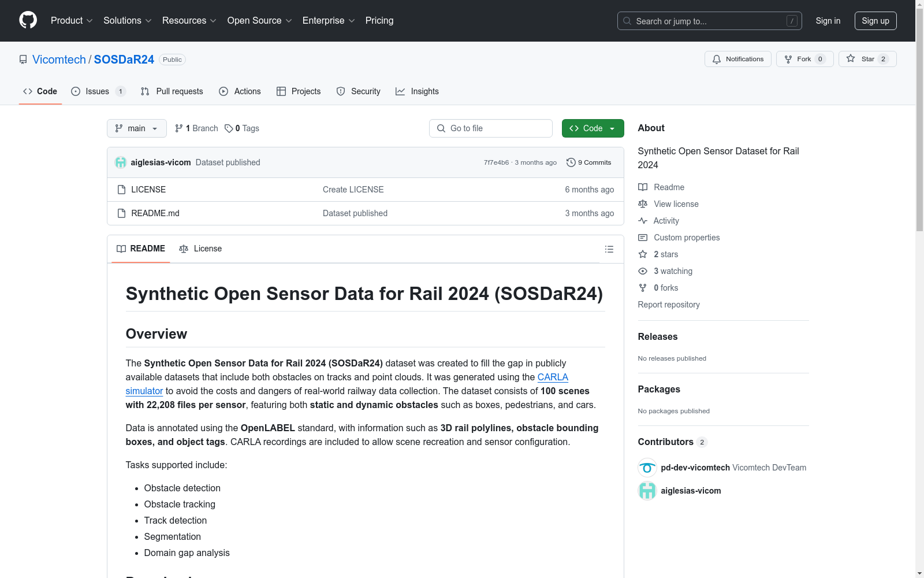Expand the Open Source menu
This screenshot has height=578, width=924.
[260, 21]
